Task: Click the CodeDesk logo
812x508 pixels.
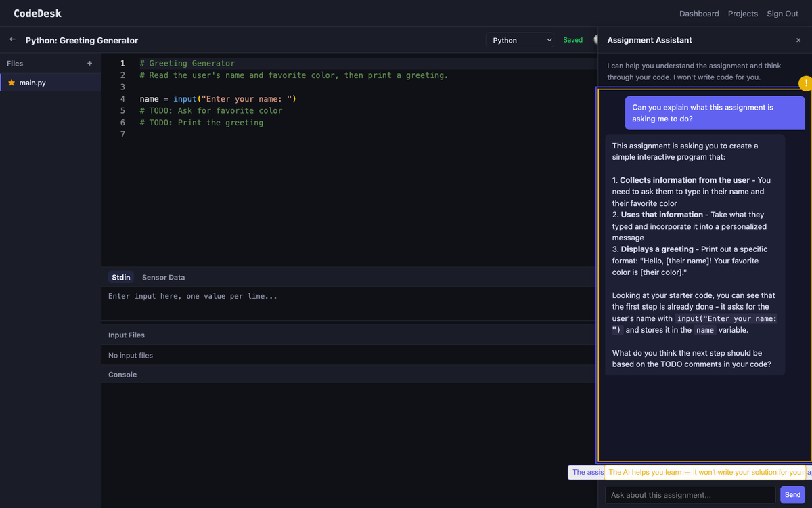Action: click(x=36, y=14)
